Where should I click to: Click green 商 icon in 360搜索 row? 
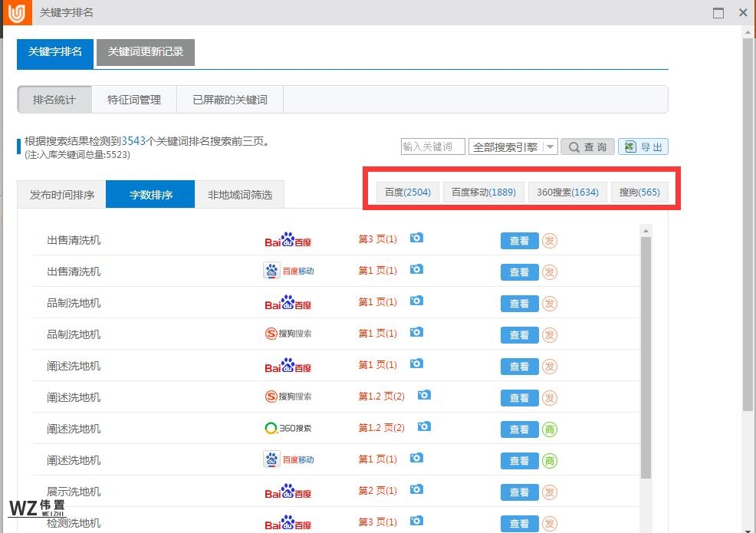[550, 429]
